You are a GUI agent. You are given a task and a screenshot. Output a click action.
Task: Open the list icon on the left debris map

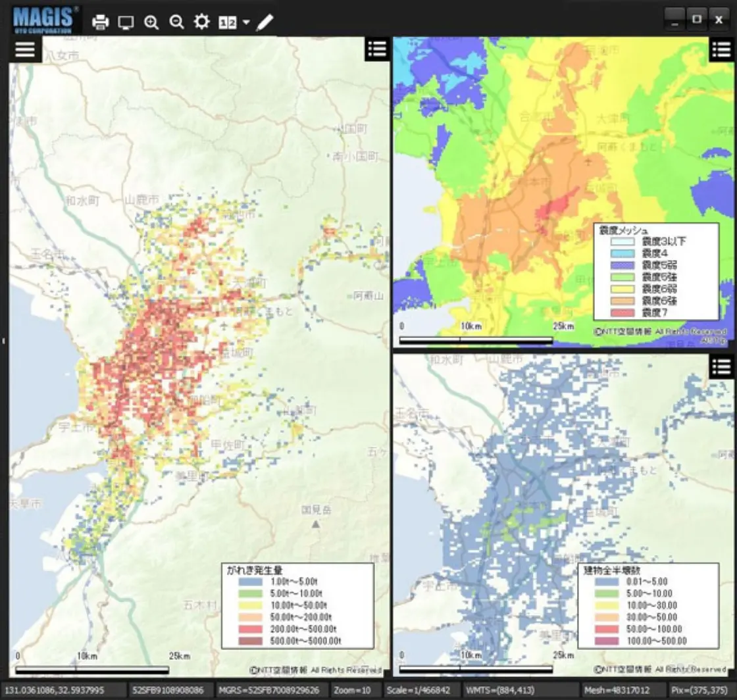[377, 49]
